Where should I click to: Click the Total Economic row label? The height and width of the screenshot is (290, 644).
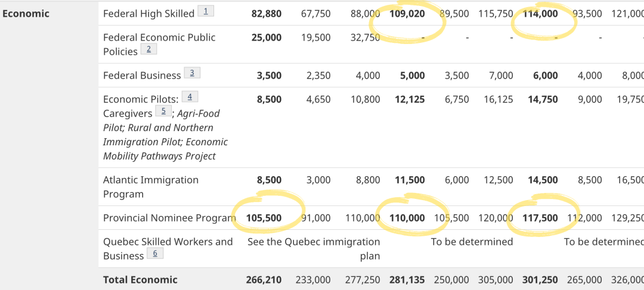(x=140, y=279)
